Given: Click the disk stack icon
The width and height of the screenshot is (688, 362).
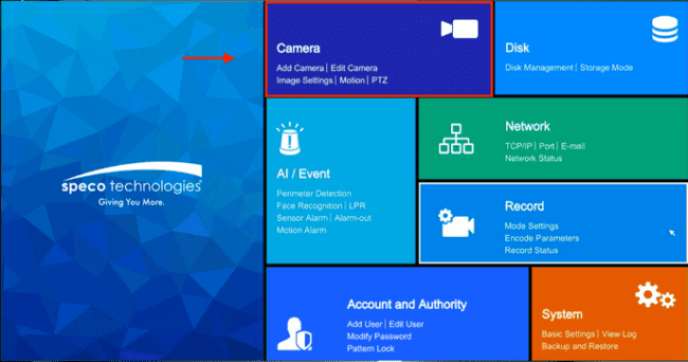Looking at the screenshot, I should 664,29.
